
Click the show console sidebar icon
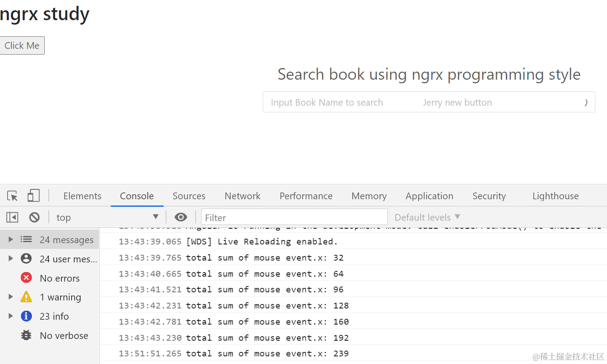click(x=12, y=217)
